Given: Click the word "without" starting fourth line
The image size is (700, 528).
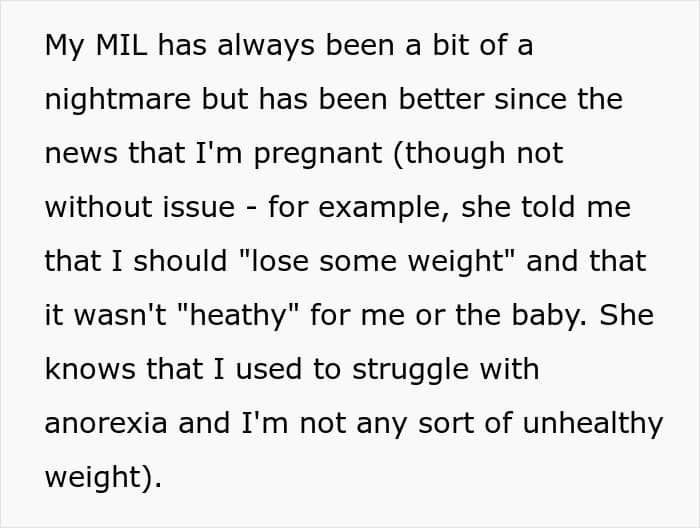Looking at the screenshot, I should 98,207.
